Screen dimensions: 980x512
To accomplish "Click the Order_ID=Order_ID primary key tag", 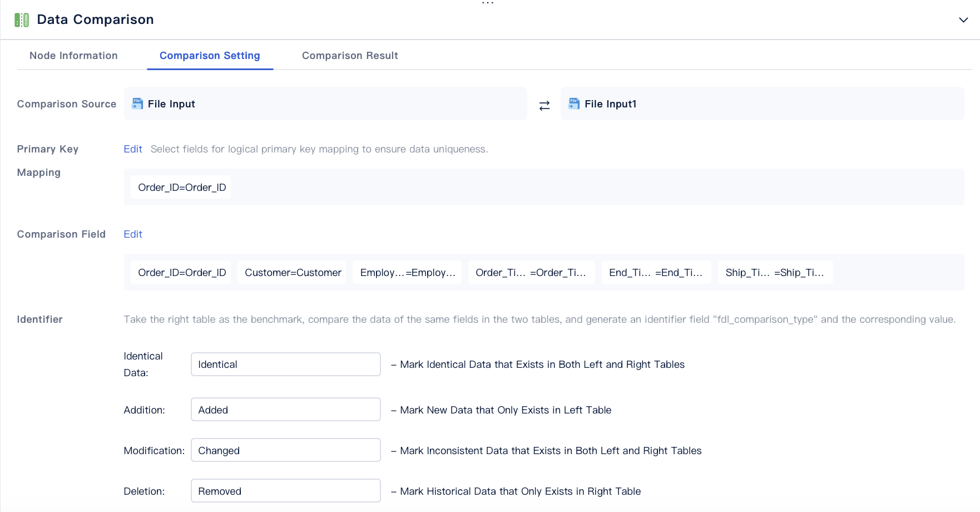I will coord(181,187).
